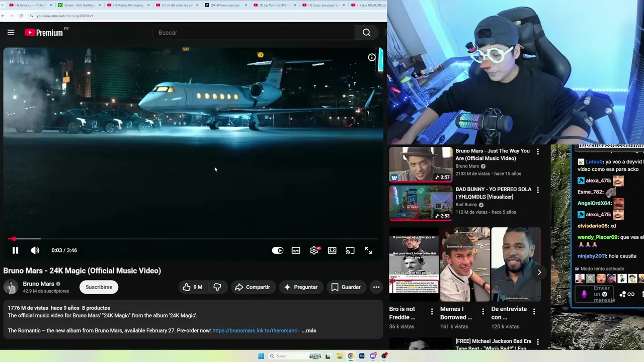Screen dimensions: 644x362
Task: Open the YouTube hamburger guide menu
Action: click(11, 33)
